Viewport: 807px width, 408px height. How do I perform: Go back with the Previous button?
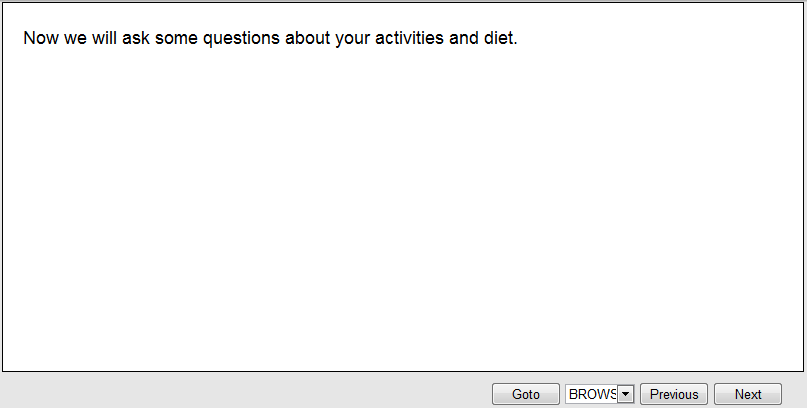click(674, 394)
